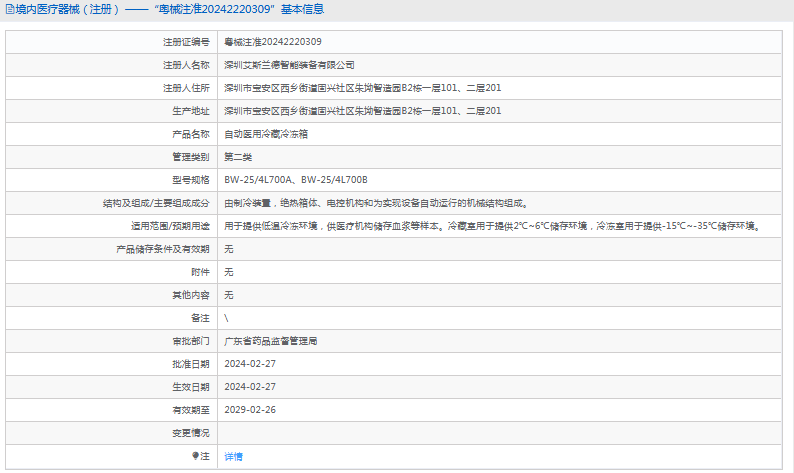Viewport: 794px width, 473px height.
Task: Click the backslash value in 备注 row
Action: click(x=226, y=318)
